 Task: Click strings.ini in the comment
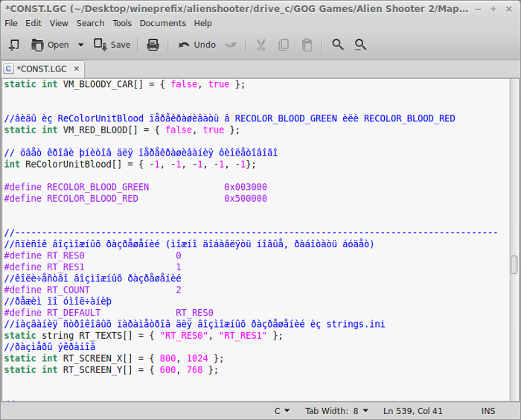click(356, 324)
